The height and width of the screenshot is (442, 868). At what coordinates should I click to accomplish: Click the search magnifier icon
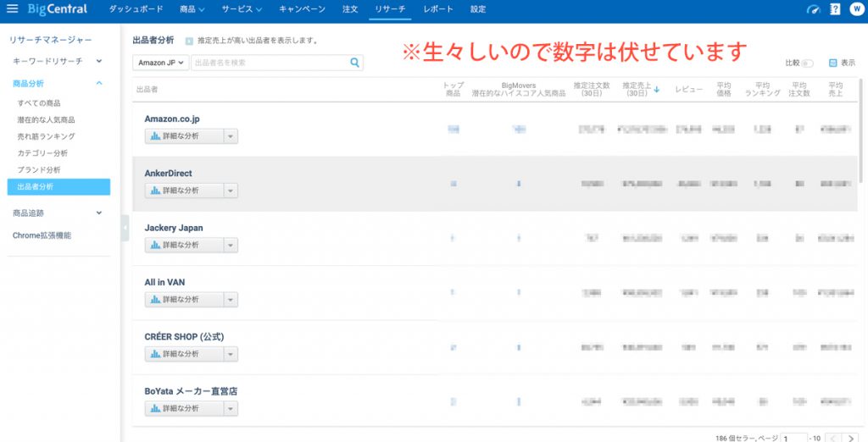(x=355, y=63)
